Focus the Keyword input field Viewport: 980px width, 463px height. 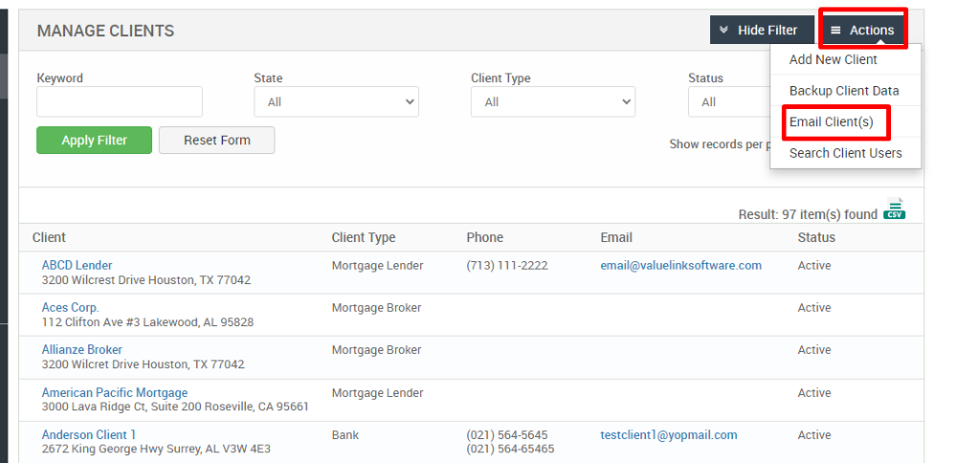120,101
